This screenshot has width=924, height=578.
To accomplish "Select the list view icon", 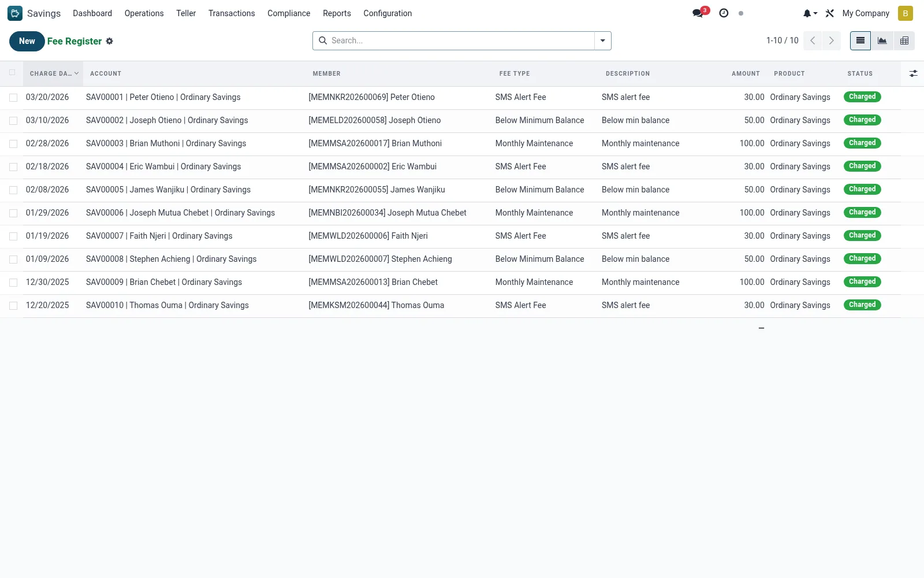I will click(860, 40).
